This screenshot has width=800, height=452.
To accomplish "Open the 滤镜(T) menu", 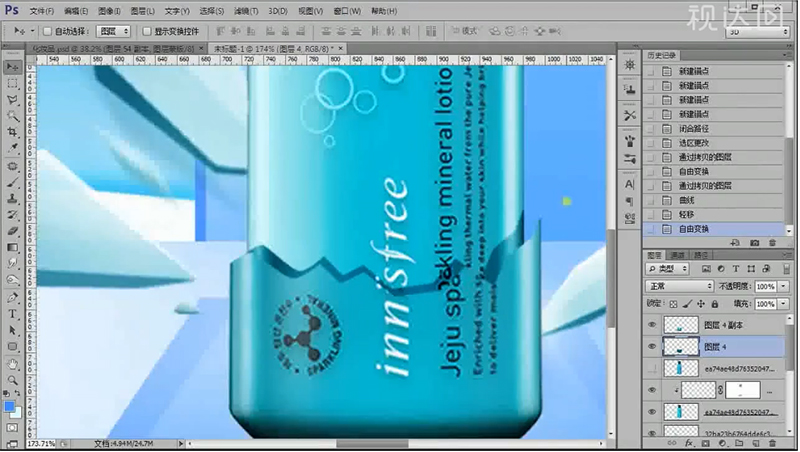I will (x=246, y=11).
